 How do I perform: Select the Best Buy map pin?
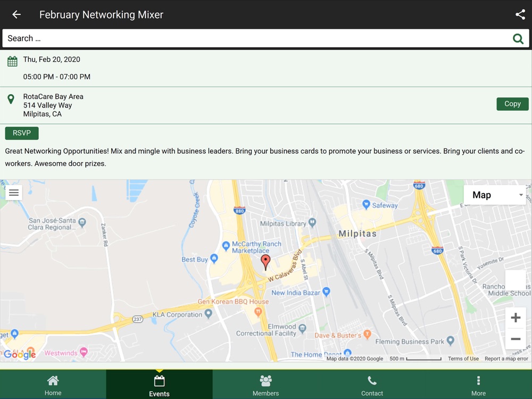[214, 259]
